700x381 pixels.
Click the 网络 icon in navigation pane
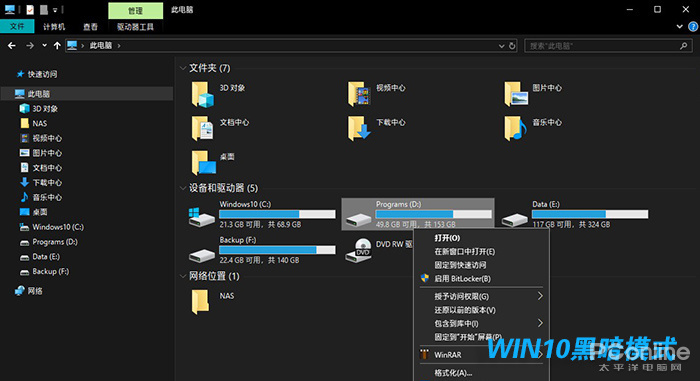click(20, 291)
